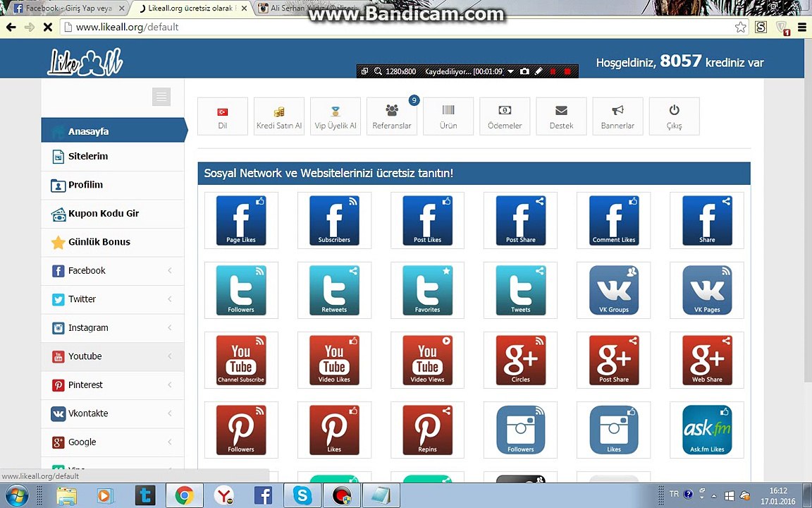The image size is (812, 508).
Task: Open Pinterest Repins tile
Action: (427, 430)
